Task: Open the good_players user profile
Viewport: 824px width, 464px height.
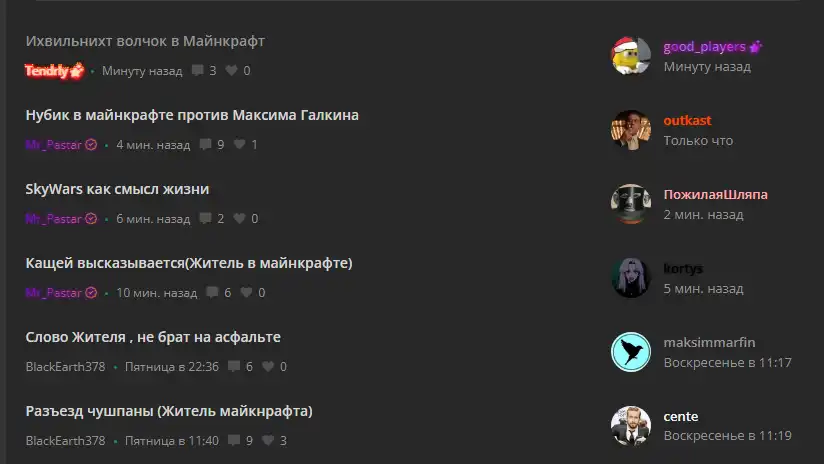Action: tap(704, 47)
